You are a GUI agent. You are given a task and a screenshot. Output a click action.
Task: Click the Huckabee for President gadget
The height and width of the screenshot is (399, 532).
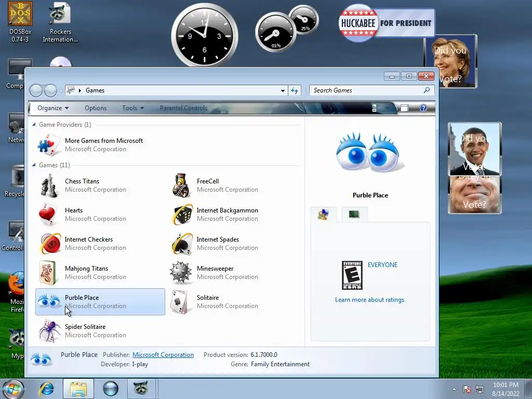[387, 23]
